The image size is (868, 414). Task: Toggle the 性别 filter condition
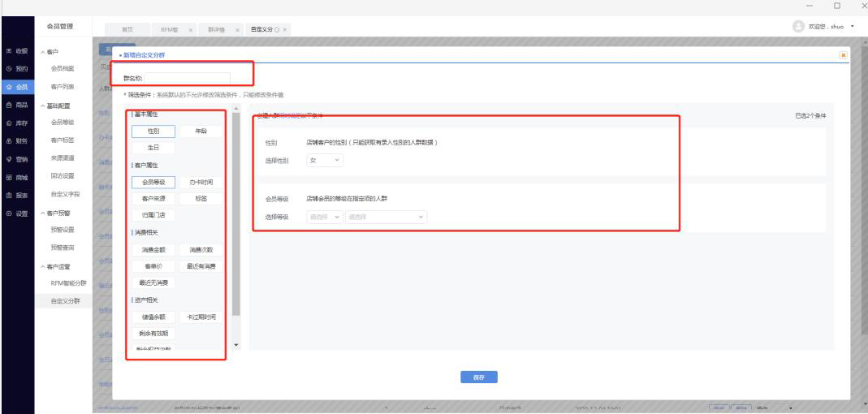click(153, 131)
